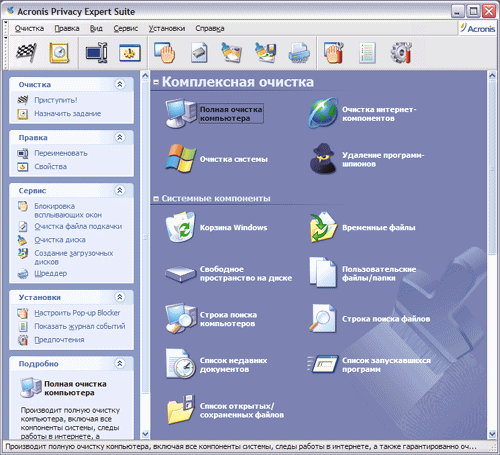Select Строка поиска компьютеров item

tap(211, 319)
